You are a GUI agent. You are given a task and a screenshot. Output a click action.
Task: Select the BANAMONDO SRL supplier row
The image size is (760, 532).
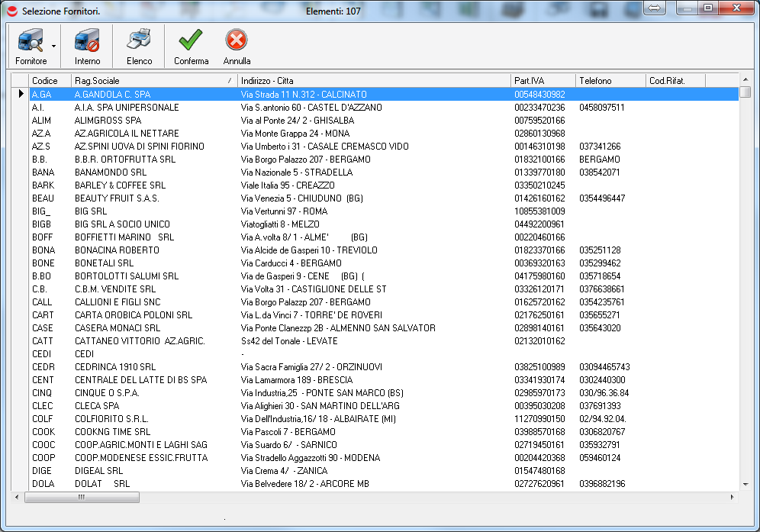coord(111,172)
